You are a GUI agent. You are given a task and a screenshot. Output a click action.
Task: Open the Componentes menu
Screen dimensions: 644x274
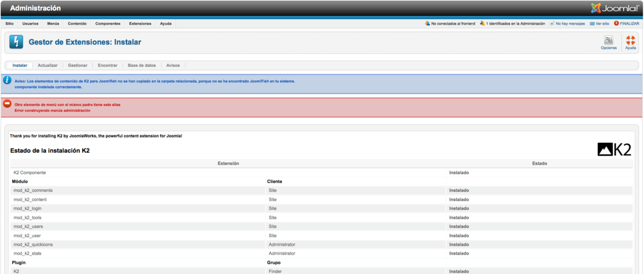(108, 24)
